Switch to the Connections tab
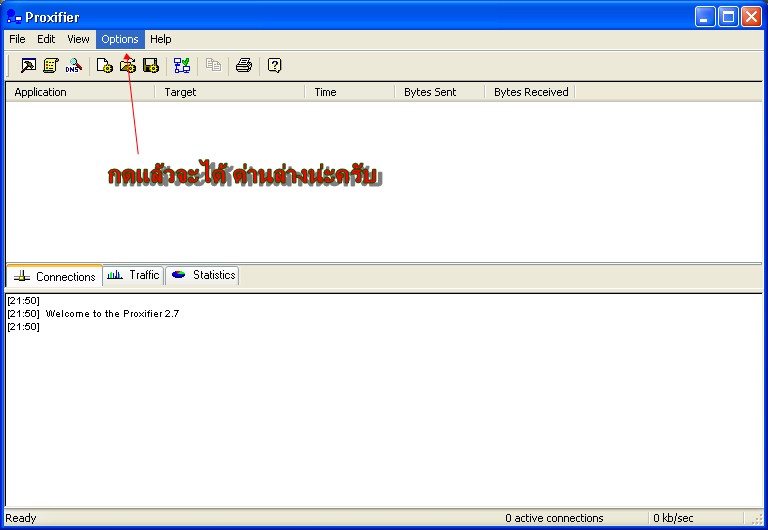Image resolution: width=768 pixels, height=530 pixels. point(54,276)
